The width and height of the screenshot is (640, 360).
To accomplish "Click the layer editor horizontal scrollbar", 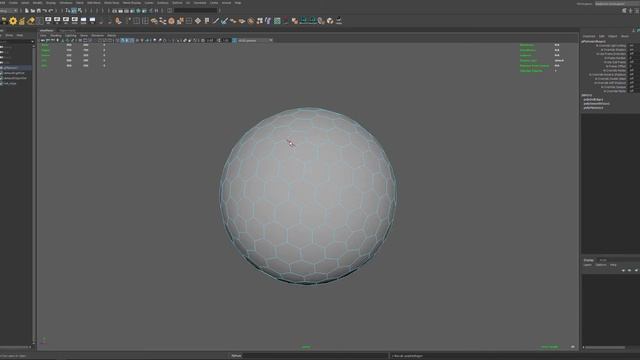I will (x=605, y=347).
